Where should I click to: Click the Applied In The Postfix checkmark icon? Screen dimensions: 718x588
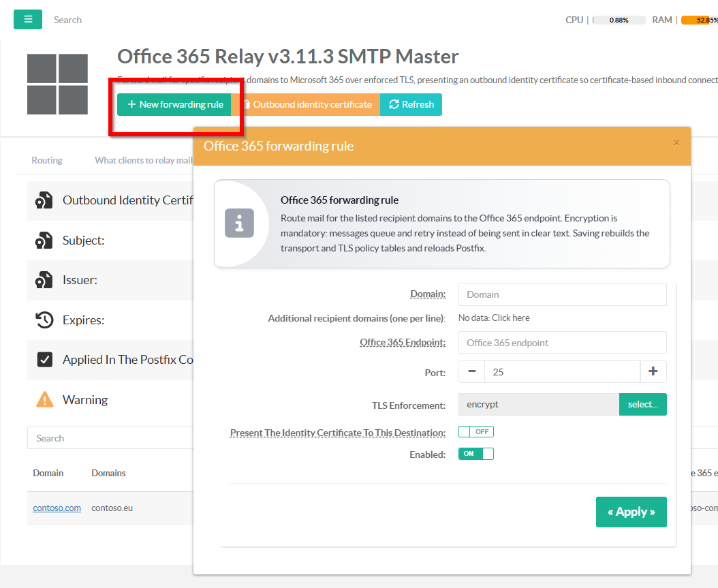(x=45, y=360)
